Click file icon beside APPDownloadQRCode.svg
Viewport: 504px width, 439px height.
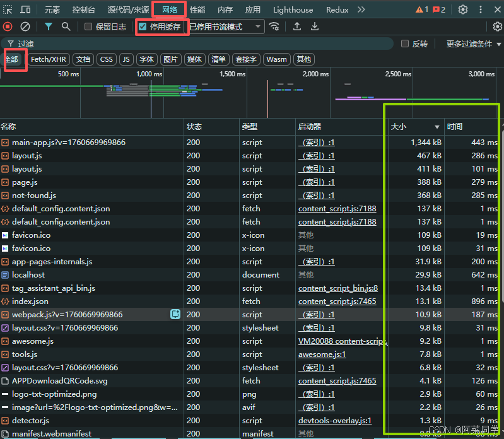5,381
